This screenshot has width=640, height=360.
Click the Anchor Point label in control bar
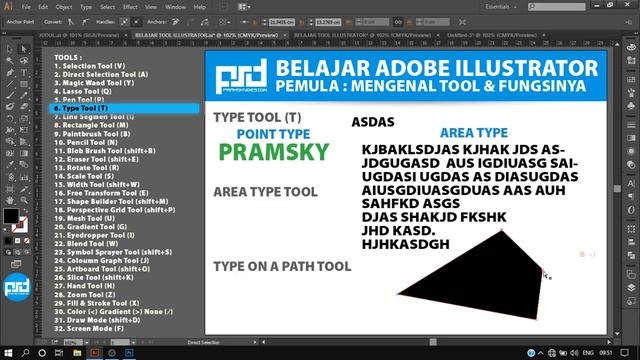(20, 22)
